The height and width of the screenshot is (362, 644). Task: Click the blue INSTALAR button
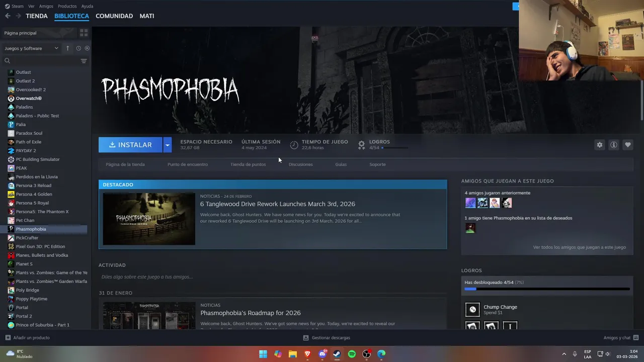(130, 145)
